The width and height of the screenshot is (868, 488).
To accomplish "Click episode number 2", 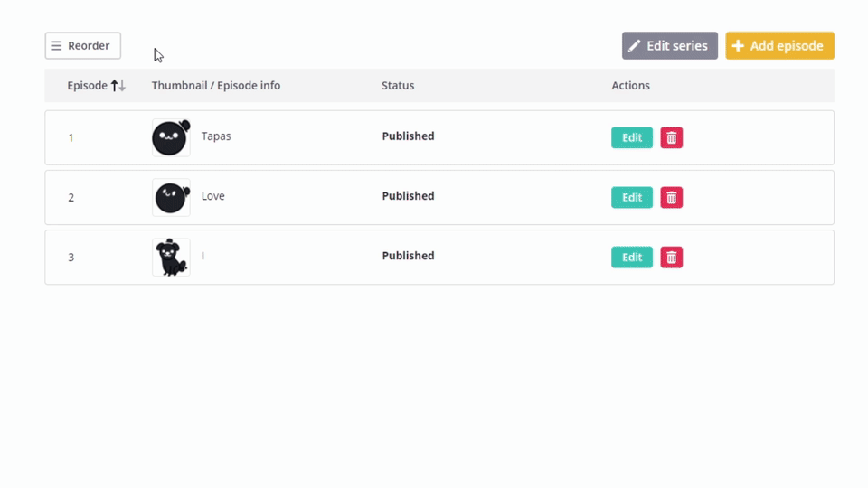I will pyautogui.click(x=71, y=198).
